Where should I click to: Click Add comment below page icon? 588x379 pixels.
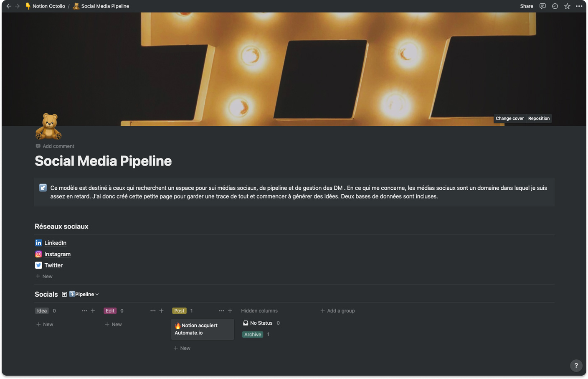(55, 146)
